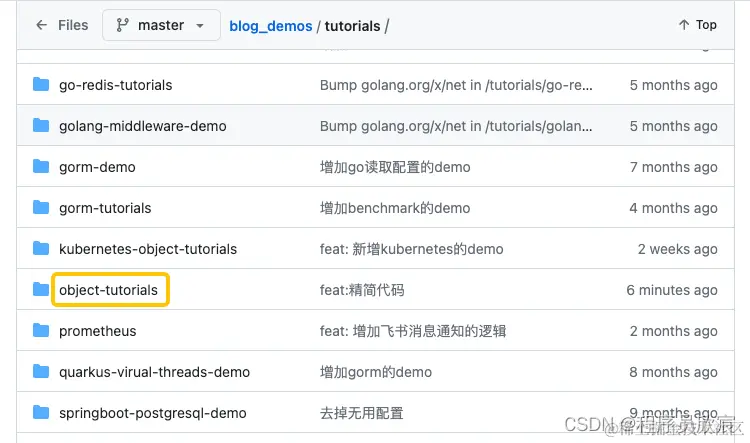
Task: Click '7 months ago' timestamp
Action: tap(673, 167)
